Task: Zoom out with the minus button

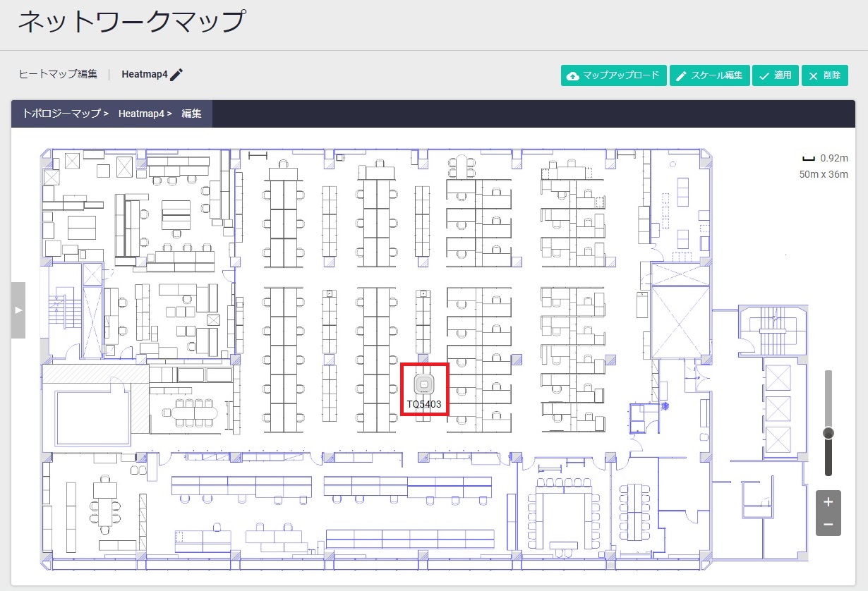Action: click(828, 525)
